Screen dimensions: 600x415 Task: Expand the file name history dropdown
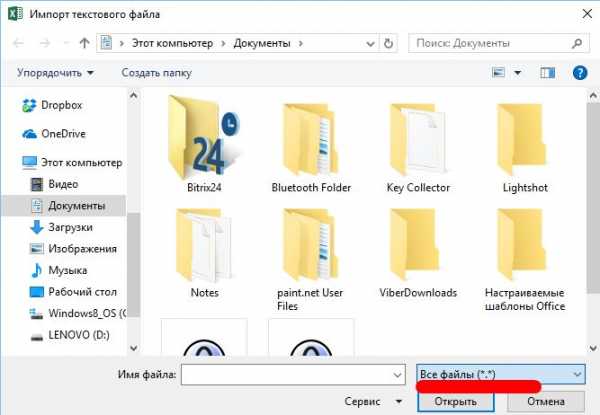(x=398, y=375)
